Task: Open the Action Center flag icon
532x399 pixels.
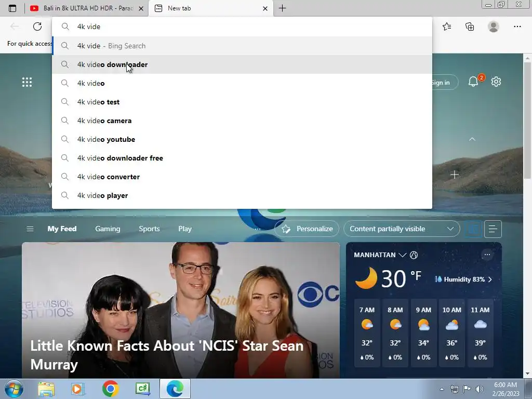Action: click(467, 389)
